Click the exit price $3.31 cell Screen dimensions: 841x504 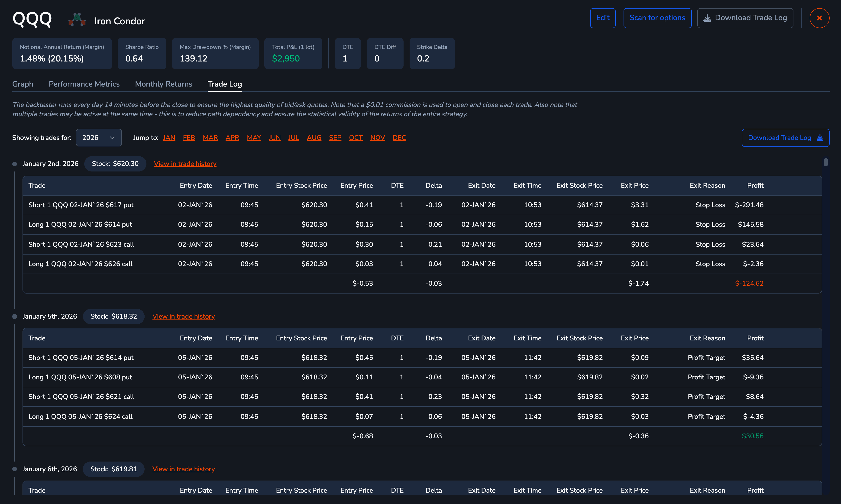point(640,205)
